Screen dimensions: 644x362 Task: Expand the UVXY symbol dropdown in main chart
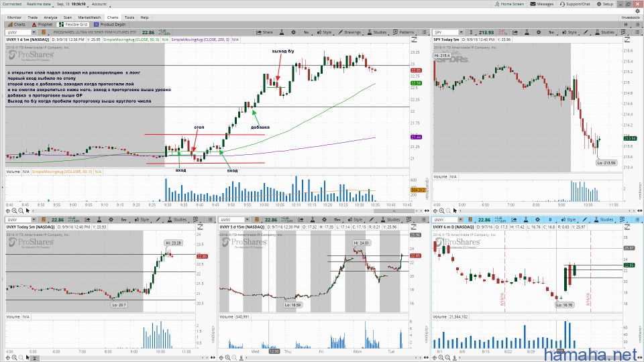[34, 32]
